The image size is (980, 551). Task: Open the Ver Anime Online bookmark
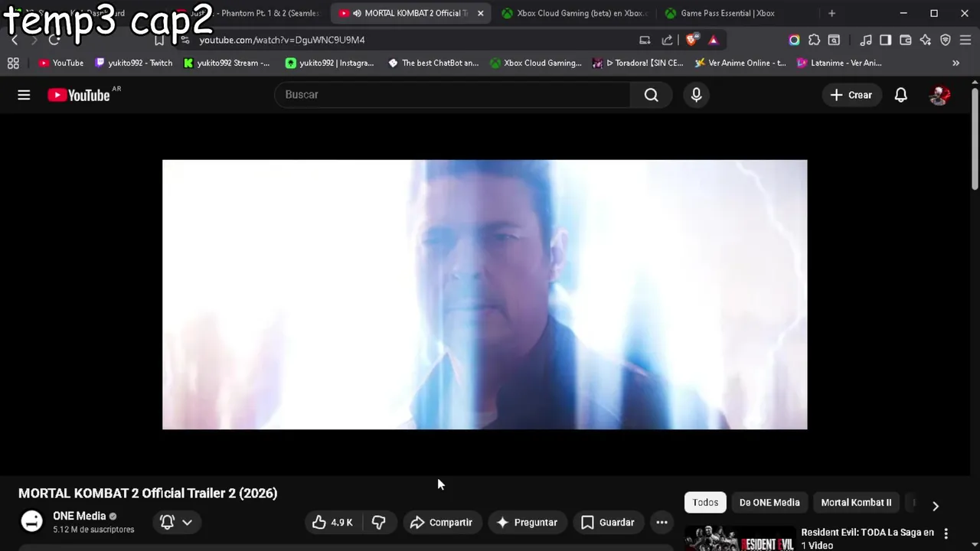coord(740,63)
